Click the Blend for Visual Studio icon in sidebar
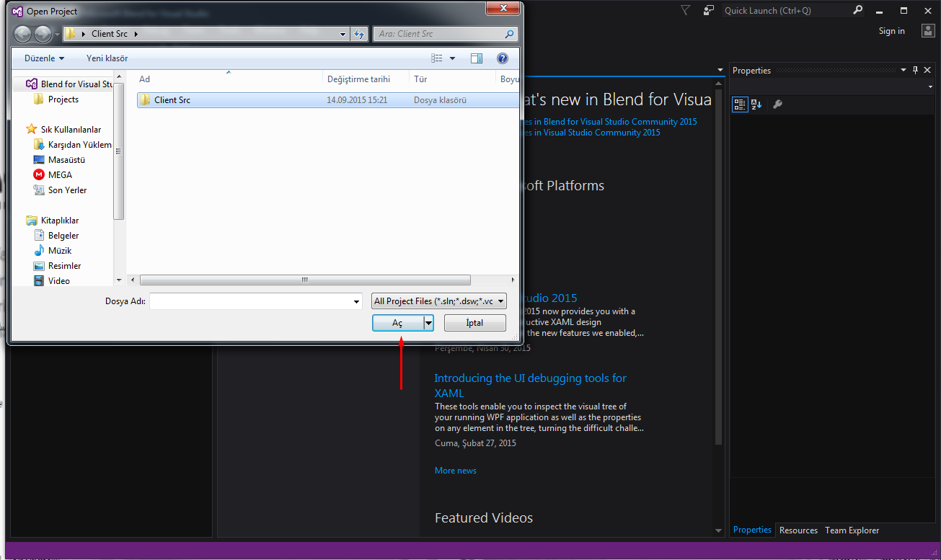This screenshot has width=941, height=560. click(x=32, y=84)
